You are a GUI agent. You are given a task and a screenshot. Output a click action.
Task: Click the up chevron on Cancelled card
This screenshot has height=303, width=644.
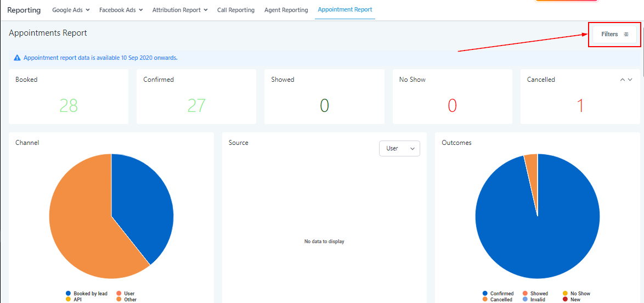tap(623, 80)
